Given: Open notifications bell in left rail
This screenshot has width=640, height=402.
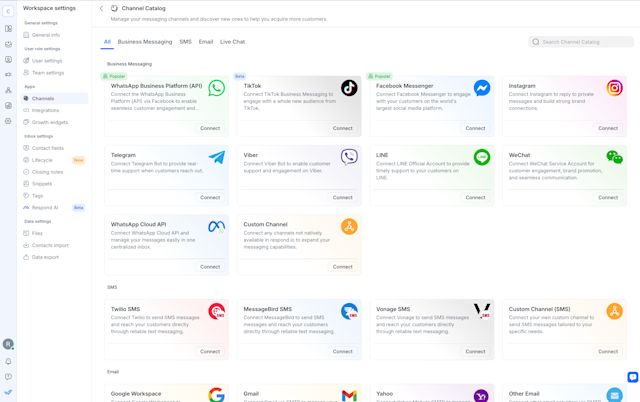Looking at the screenshot, I should tap(8, 361).
